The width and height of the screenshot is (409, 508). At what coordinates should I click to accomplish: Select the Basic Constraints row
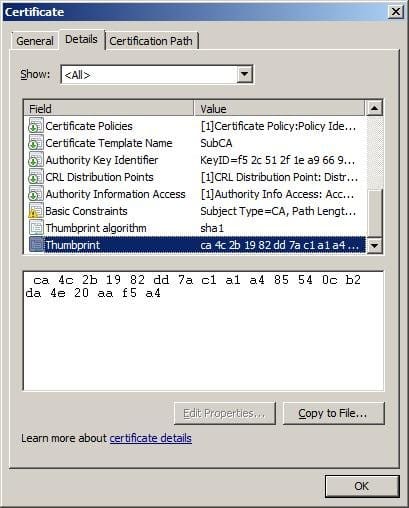tap(195, 211)
